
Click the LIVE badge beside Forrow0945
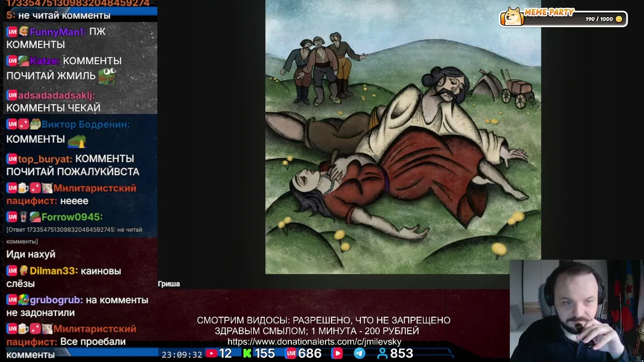click(x=12, y=217)
